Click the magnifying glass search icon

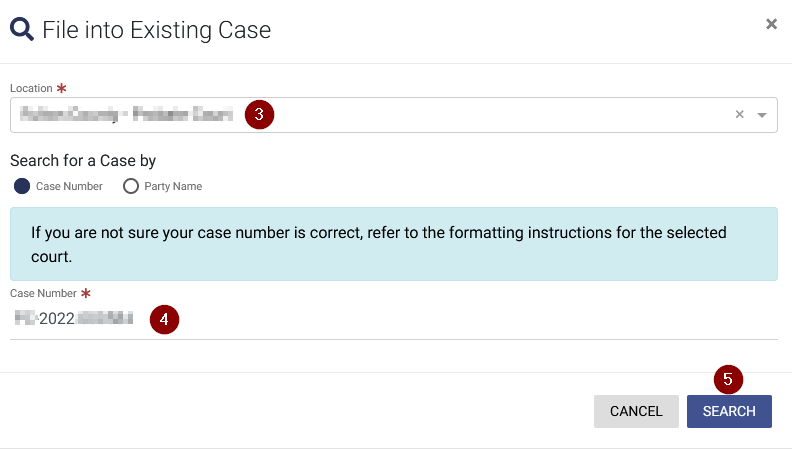(x=22, y=29)
